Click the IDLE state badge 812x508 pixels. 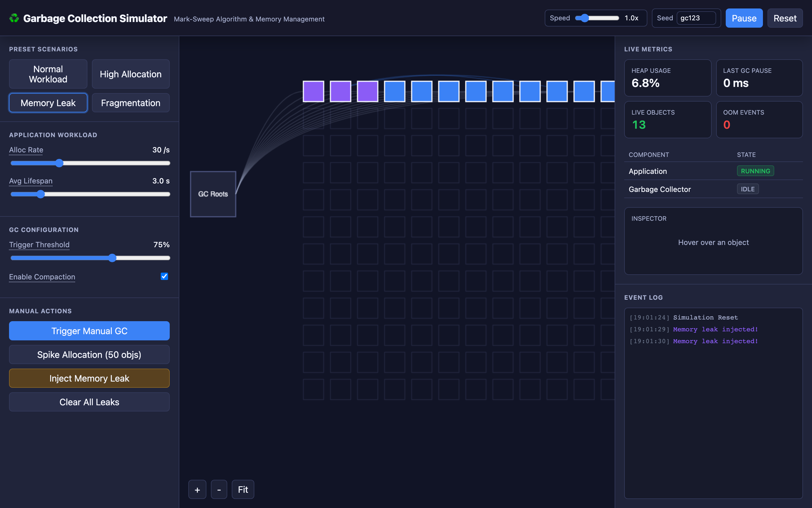pos(748,189)
